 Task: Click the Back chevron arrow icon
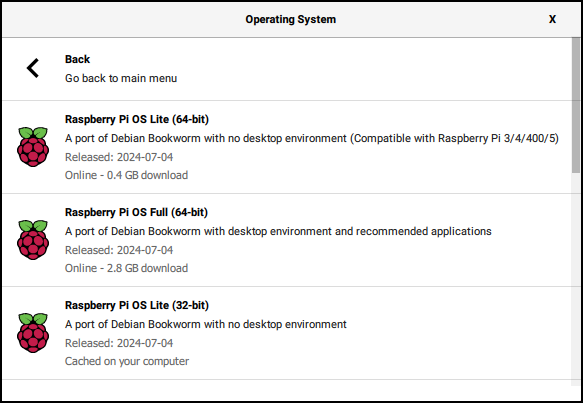point(33,68)
